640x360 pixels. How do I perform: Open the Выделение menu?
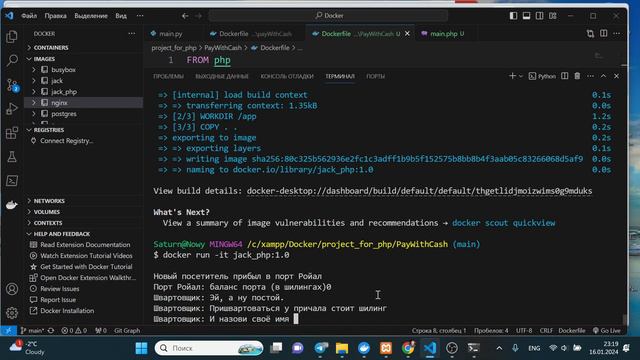point(91,16)
